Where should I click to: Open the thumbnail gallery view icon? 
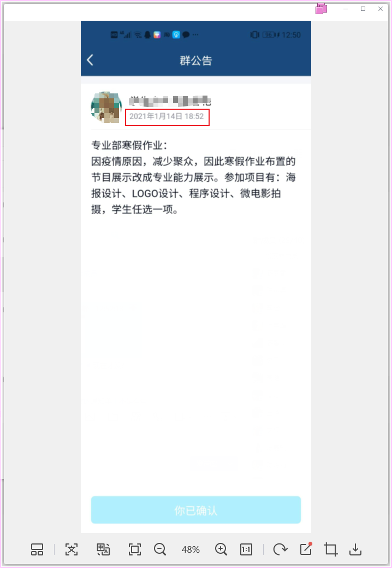click(37, 549)
